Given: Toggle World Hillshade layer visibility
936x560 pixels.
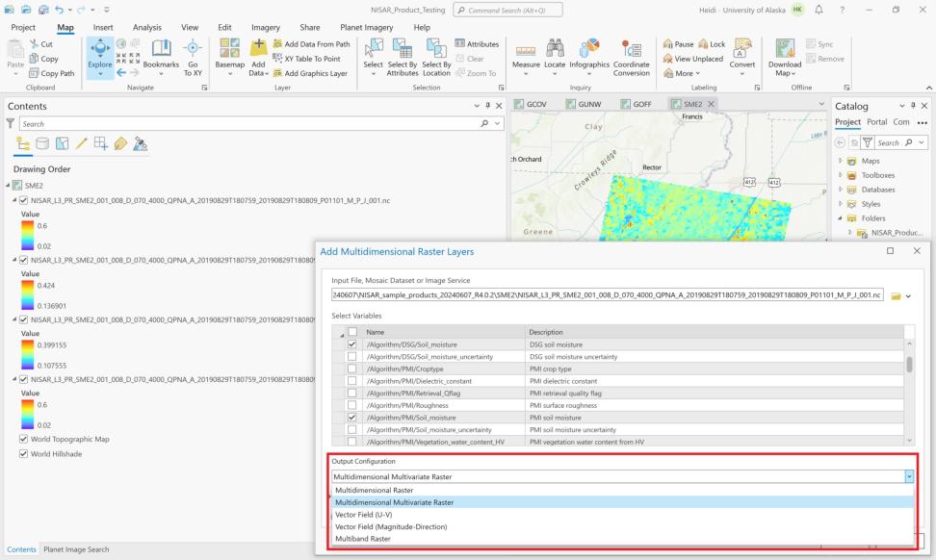Looking at the screenshot, I should [23, 454].
